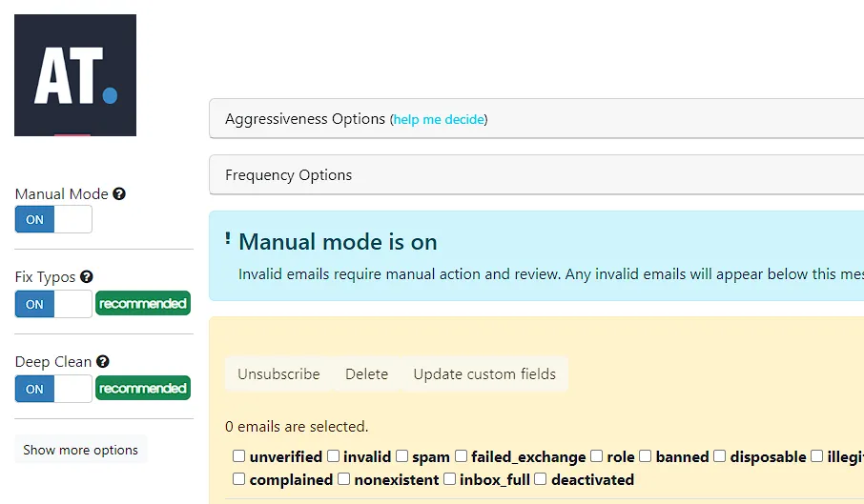The width and height of the screenshot is (864, 504).
Task: Check the disposable checkbox
Action: (x=719, y=456)
